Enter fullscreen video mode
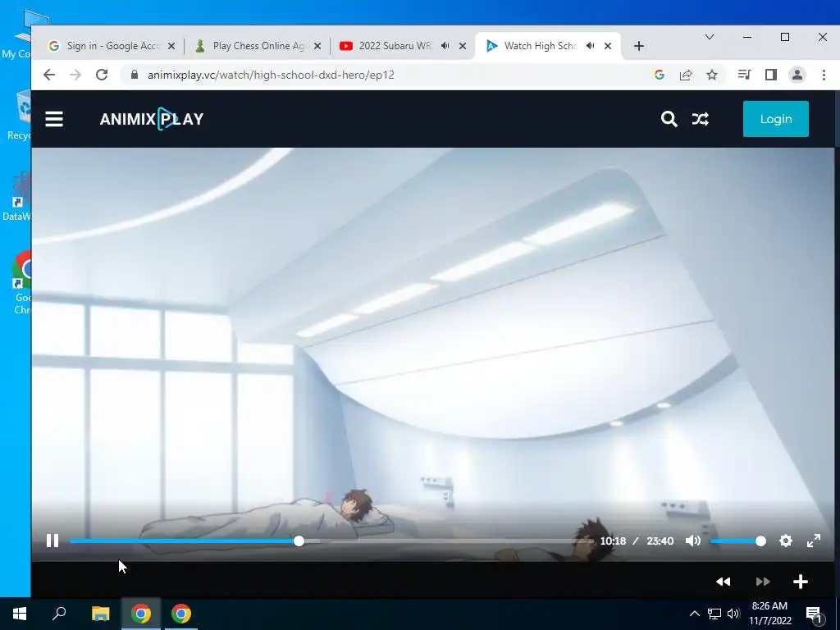The image size is (840, 630). pyautogui.click(x=814, y=541)
